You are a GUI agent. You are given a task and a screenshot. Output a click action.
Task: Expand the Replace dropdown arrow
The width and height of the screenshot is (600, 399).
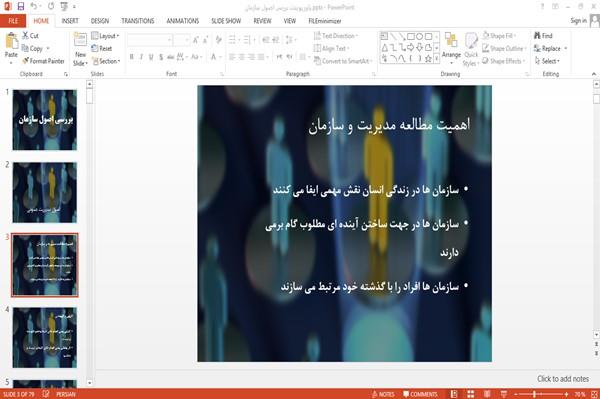coord(566,48)
